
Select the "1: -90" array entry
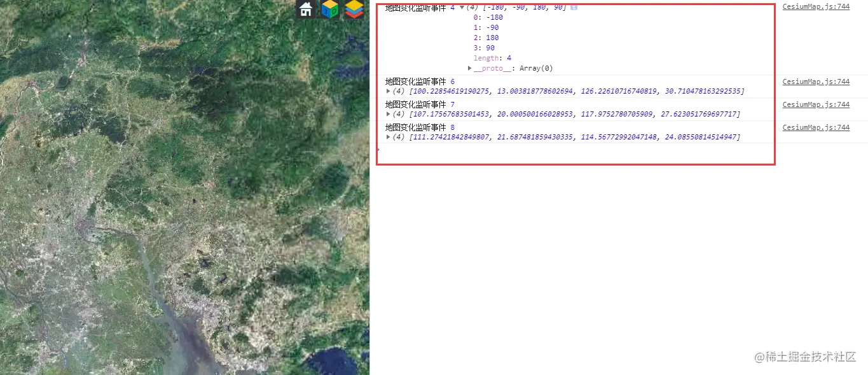(486, 27)
